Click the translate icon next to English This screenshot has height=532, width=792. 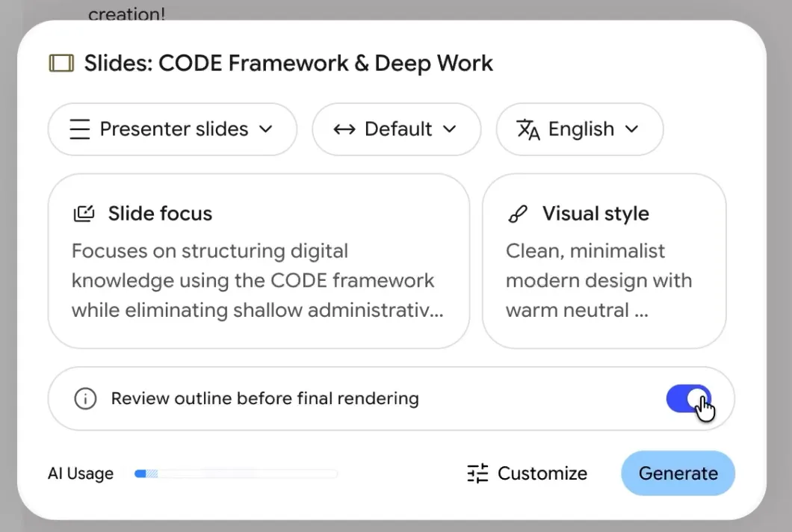[x=528, y=129]
